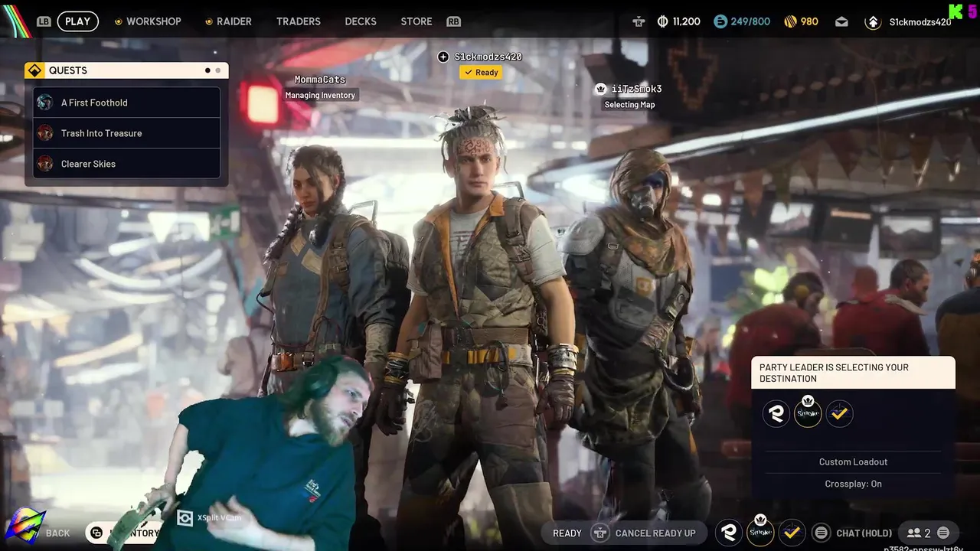The width and height of the screenshot is (980, 551).
Task: Select the MommaCats player name
Action: click(320, 80)
